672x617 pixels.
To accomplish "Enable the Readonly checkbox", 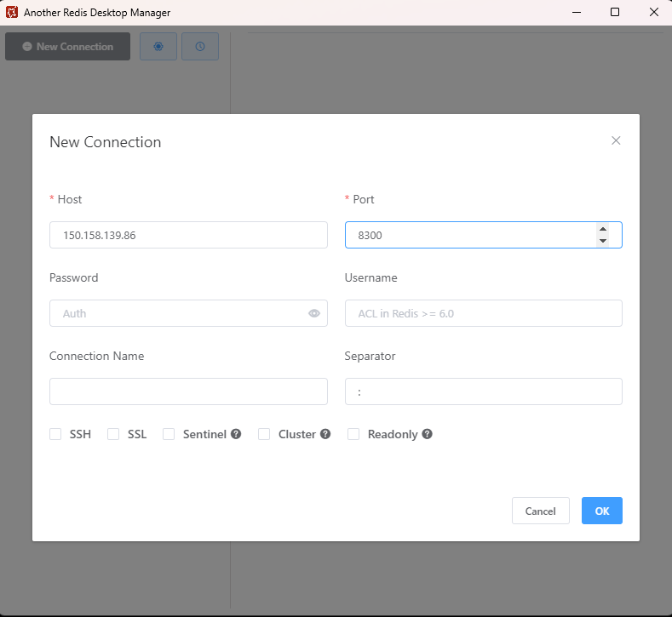I will (x=353, y=434).
